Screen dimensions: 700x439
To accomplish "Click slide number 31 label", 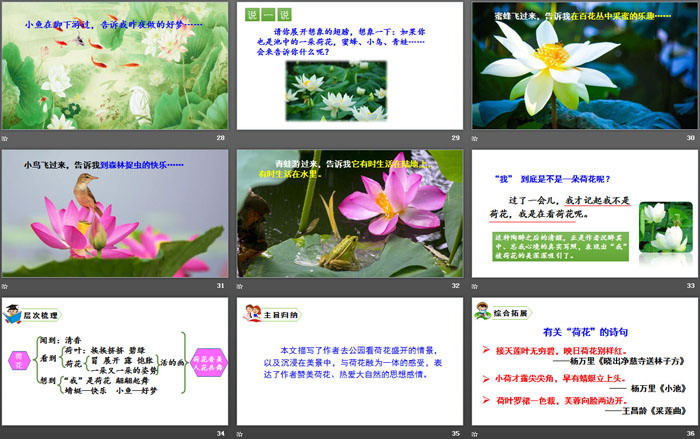I will click(x=221, y=285).
